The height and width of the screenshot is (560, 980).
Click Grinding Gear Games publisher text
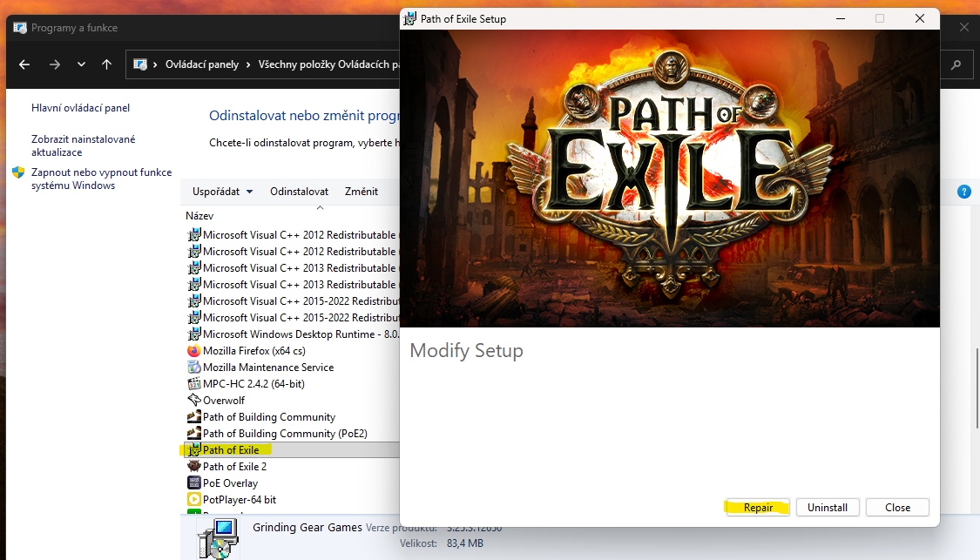pyautogui.click(x=307, y=528)
